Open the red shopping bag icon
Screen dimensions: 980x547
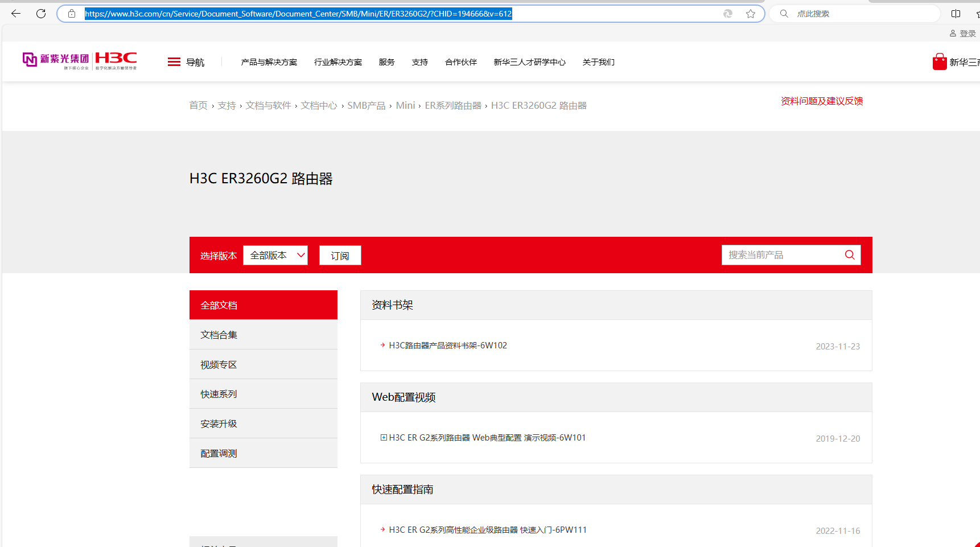click(x=940, y=61)
